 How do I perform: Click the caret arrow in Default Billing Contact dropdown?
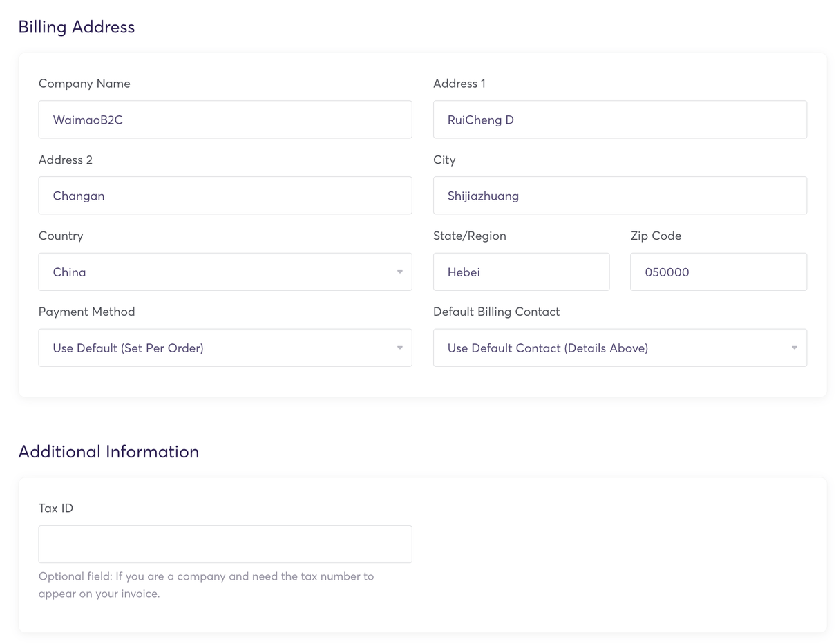tap(794, 348)
